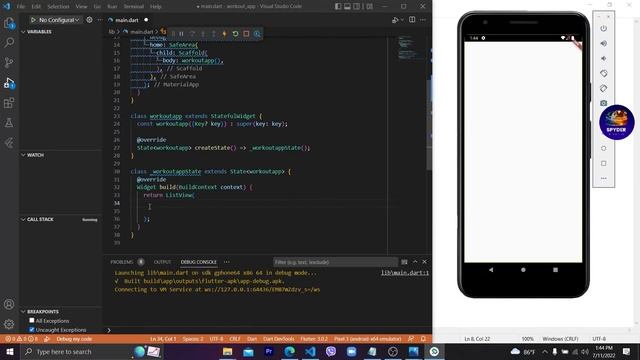Click Dart DevTools in status bar
640x360 pixels.
pyautogui.click(x=279, y=339)
